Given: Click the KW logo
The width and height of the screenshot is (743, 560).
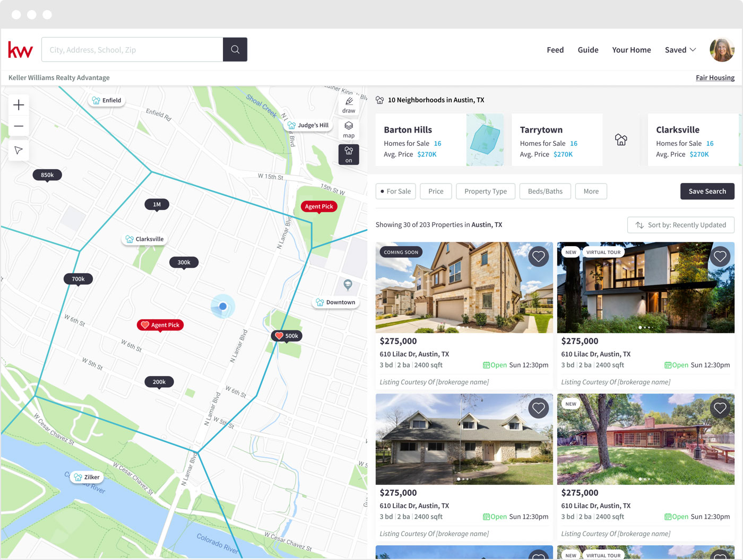Looking at the screenshot, I should [20, 50].
